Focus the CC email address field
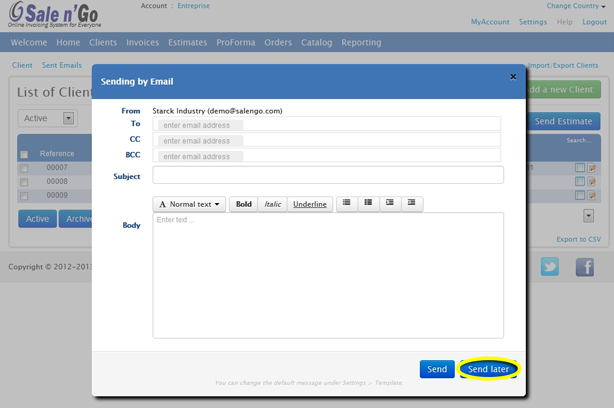 (x=327, y=139)
